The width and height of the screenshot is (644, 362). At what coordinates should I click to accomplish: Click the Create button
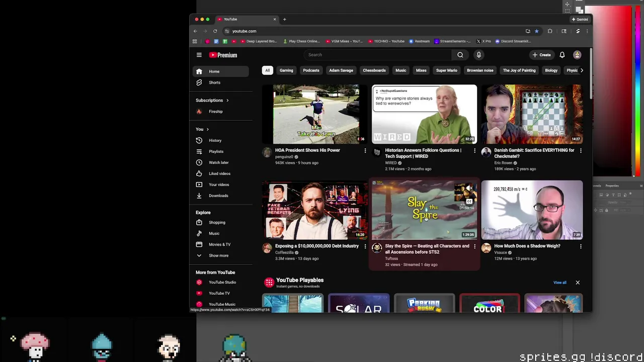point(542,55)
